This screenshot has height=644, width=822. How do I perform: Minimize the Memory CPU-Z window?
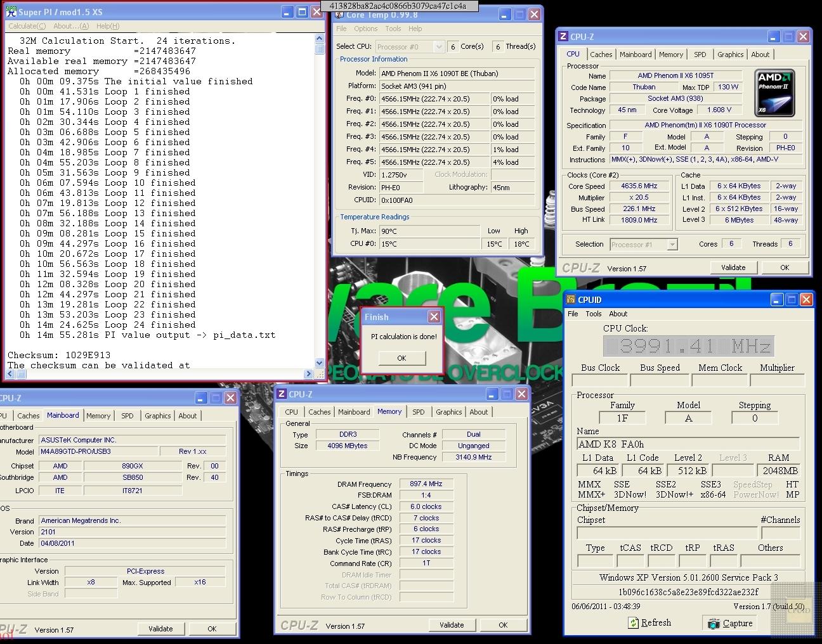click(492, 394)
